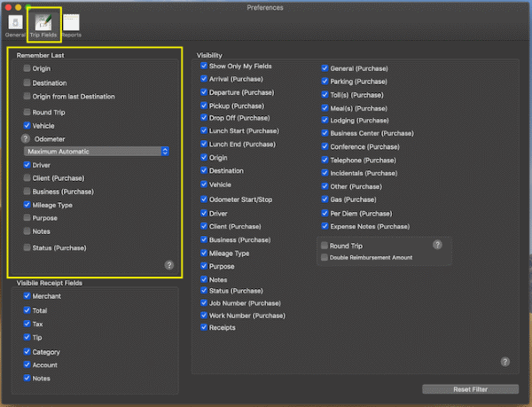
Task: Toggle Origin from last Destination checkbox
Action: (x=27, y=97)
